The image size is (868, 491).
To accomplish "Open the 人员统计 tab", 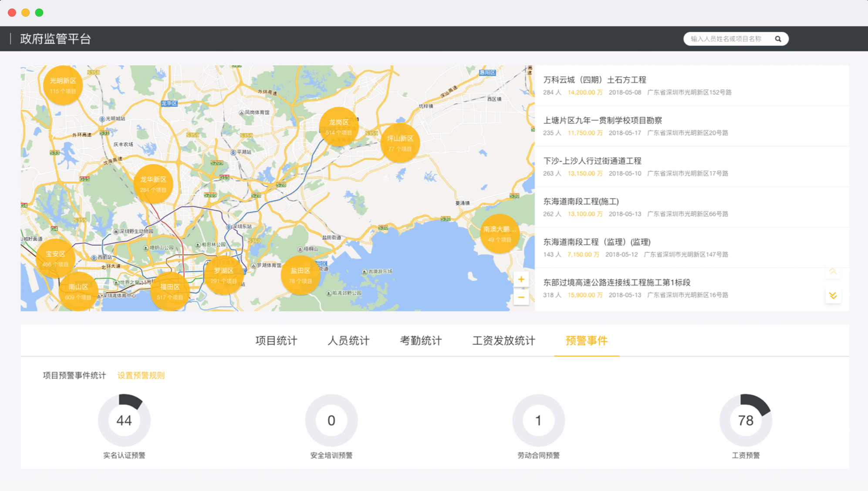I will coord(348,341).
